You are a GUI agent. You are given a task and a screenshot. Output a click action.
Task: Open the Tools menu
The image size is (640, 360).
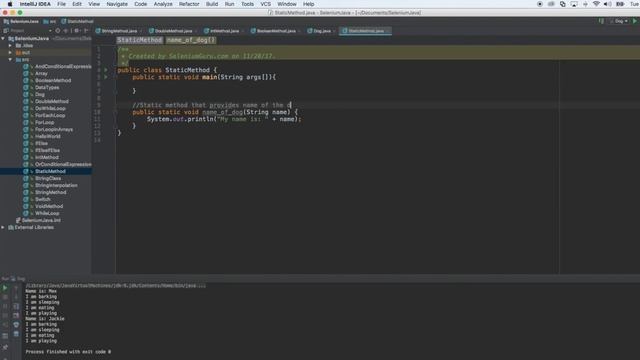pos(247,4)
